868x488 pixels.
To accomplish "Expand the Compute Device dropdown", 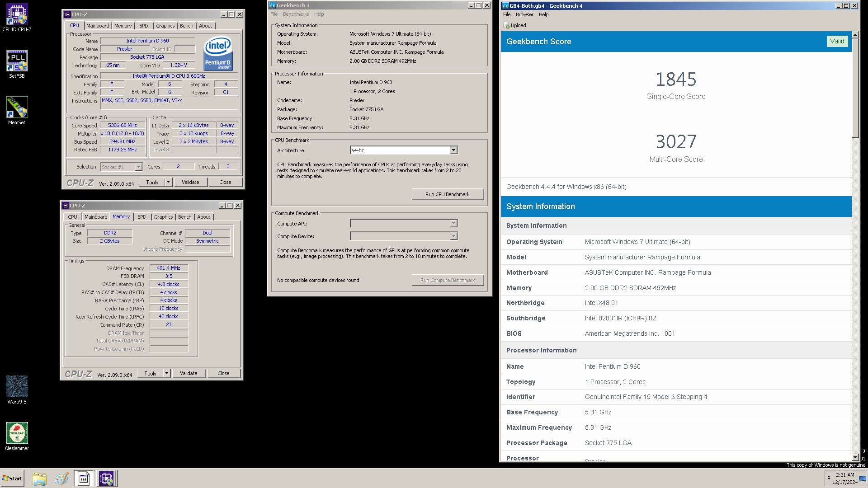I will [453, 236].
